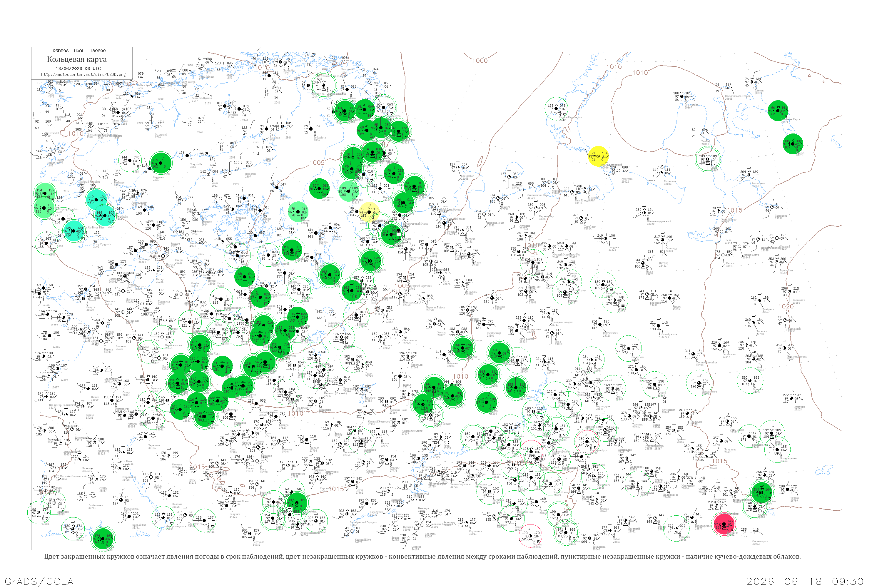
Task: Select the Марресале station cloud-cover symbol
Action: (x=661, y=173)
